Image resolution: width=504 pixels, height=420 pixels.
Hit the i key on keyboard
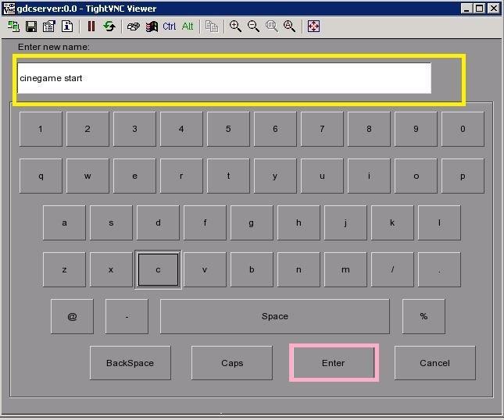369,176
